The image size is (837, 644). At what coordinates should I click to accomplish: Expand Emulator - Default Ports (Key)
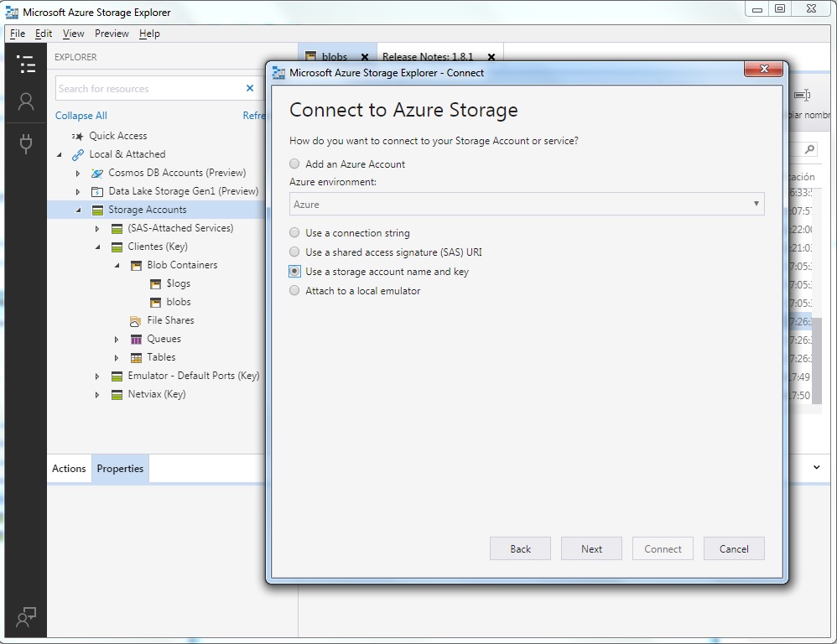tap(97, 377)
